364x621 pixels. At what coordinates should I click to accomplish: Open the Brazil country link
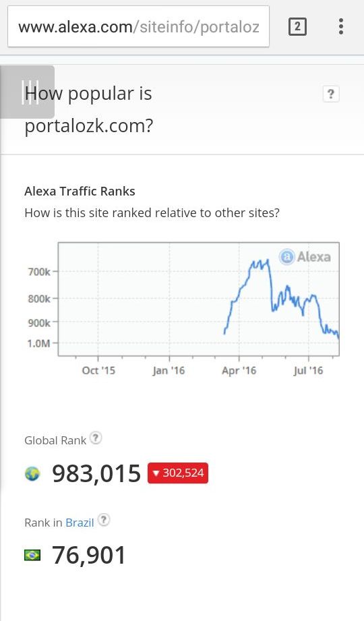coord(80,523)
